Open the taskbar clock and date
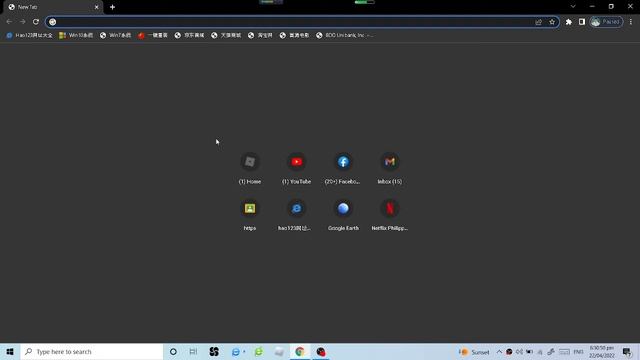640x360 pixels. pyautogui.click(x=602, y=351)
